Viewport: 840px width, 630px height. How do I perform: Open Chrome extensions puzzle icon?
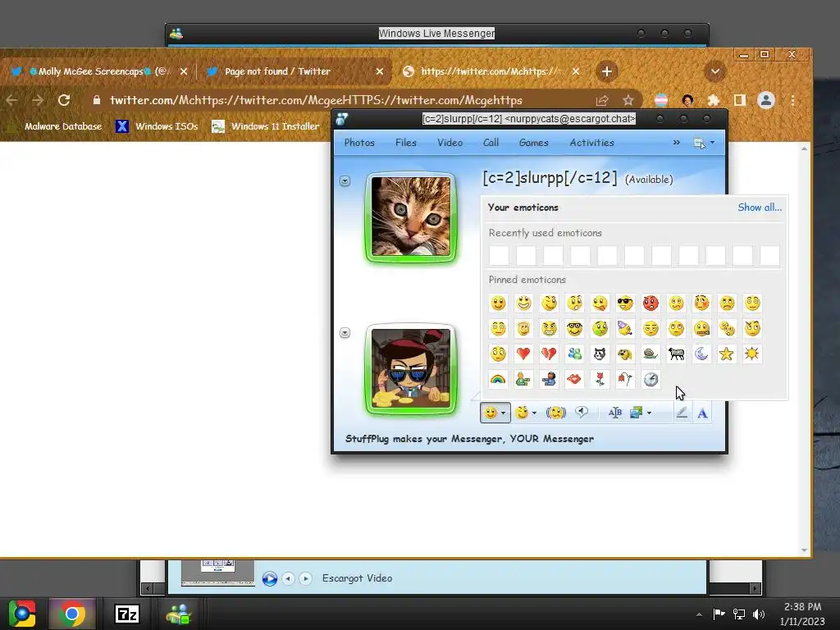(714, 100)
